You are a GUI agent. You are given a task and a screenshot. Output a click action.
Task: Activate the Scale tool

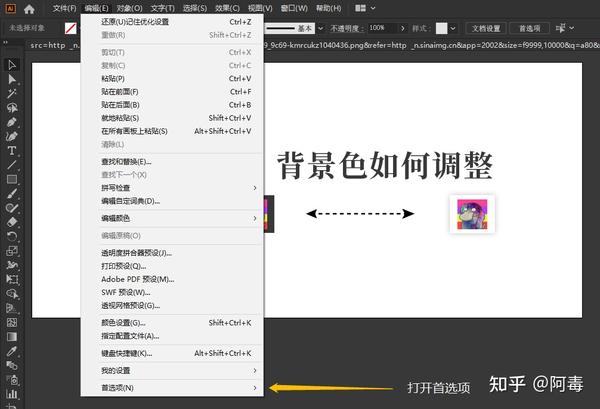pyautogui.click(x=12, y=251)
